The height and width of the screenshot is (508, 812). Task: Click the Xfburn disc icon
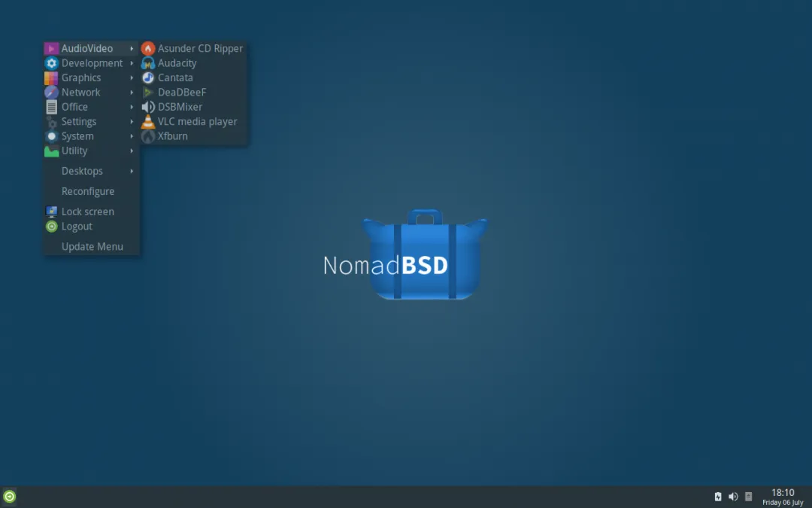148,136
